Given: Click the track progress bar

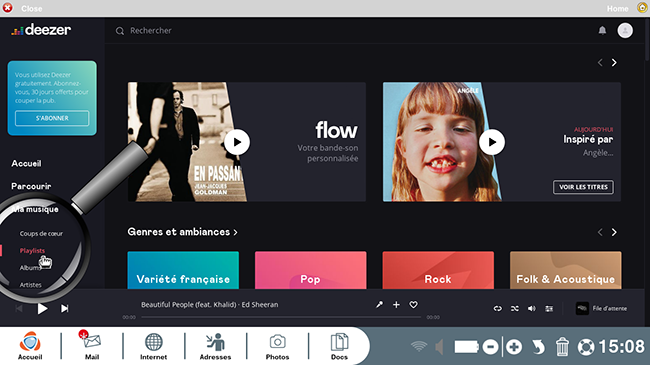Looking at the screenshot, I should [x=281, y=317].
